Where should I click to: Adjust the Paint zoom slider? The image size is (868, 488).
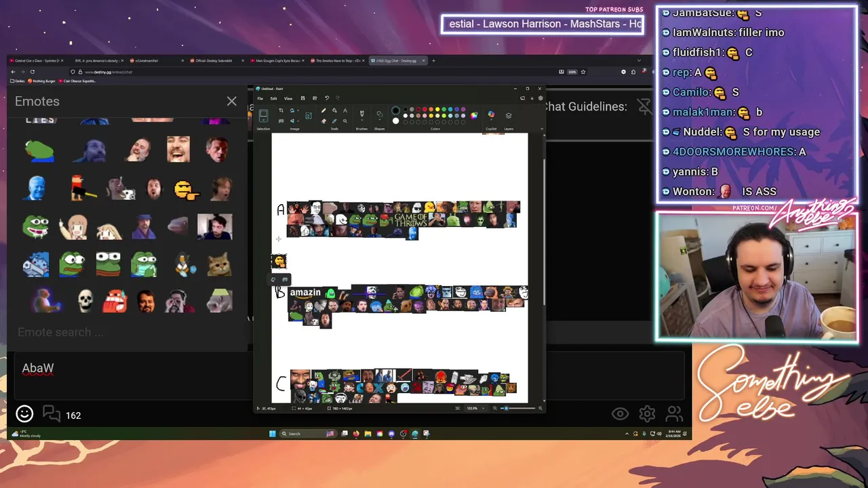[x=518, y=408]
